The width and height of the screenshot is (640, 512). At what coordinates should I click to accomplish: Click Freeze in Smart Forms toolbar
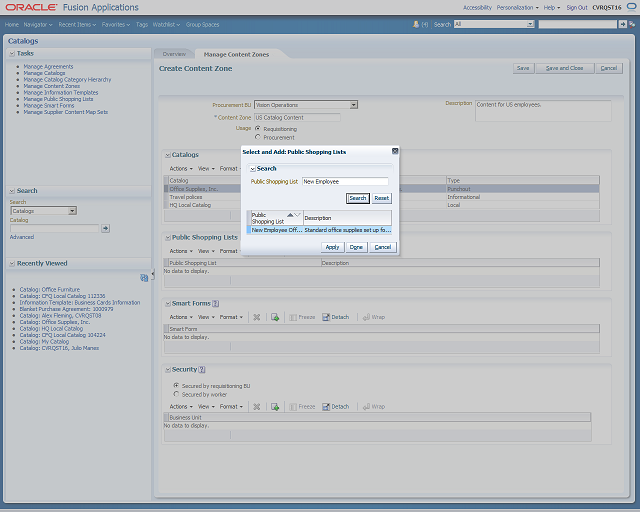tap(302, 317)
